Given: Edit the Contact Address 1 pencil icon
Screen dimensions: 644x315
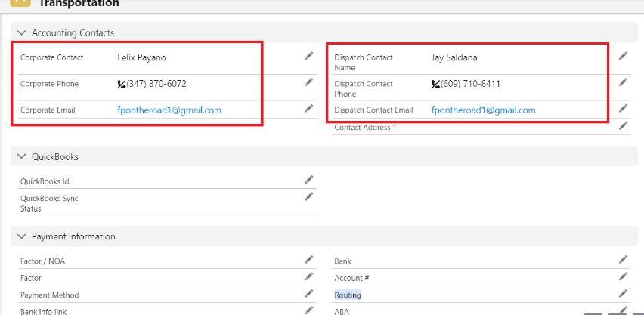Looking at the screenshot, I should (x=623, y=125).
